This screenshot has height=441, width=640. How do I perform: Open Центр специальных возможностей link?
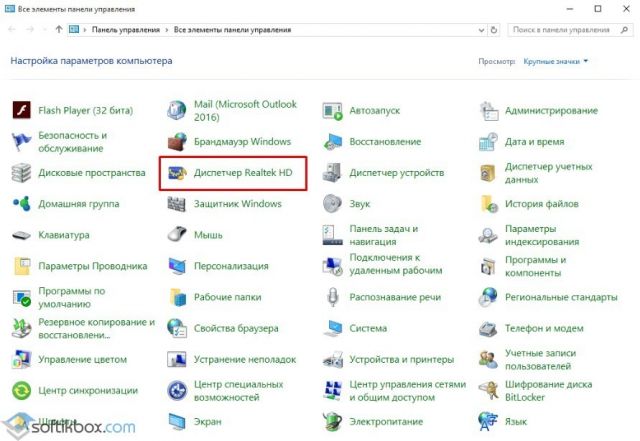(x=238, y=390)
